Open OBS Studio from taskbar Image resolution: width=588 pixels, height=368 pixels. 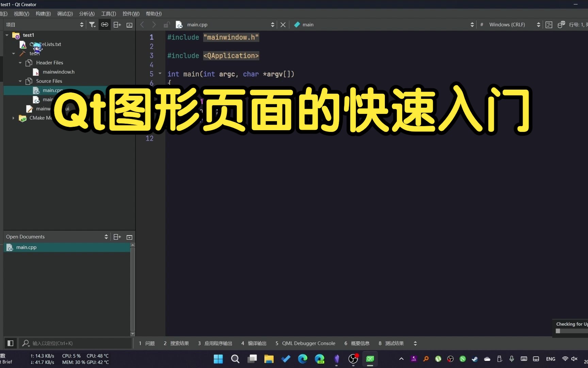point(353,359)
